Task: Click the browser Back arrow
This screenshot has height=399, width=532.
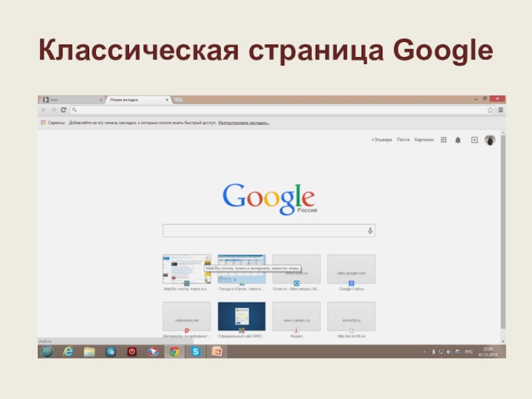Action: [43, 110]
